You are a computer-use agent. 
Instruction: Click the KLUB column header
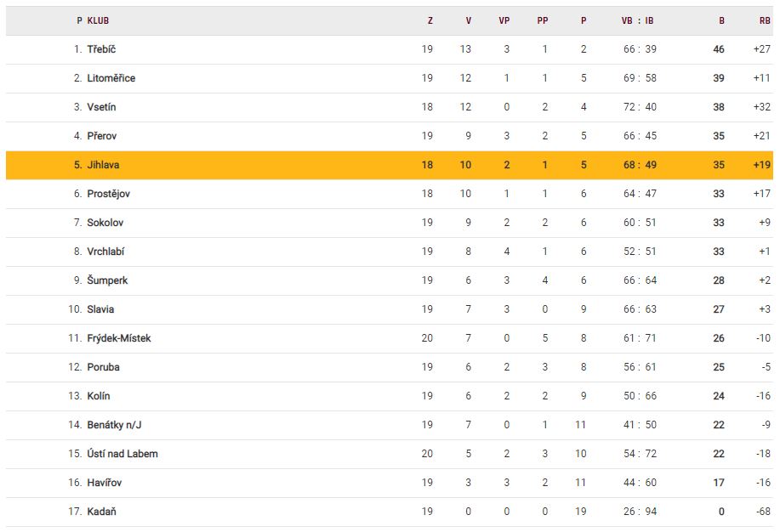(98, 20)
